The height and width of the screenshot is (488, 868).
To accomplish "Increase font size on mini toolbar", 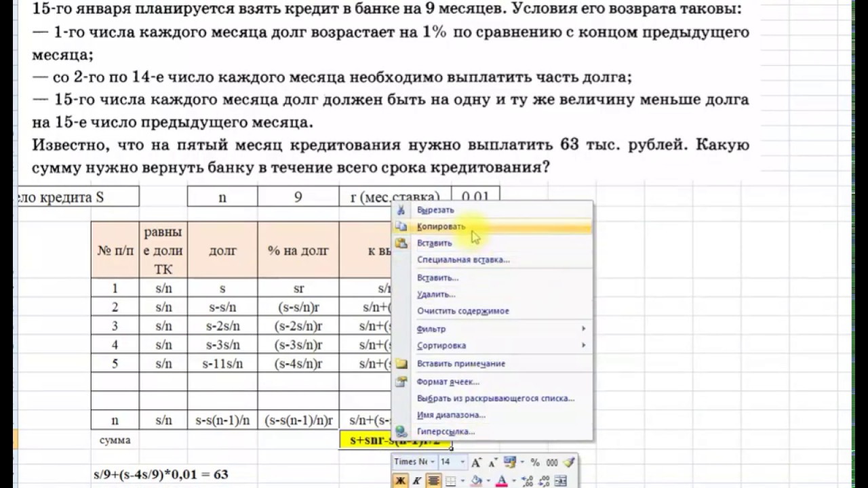I will pyautogui.click(x=476, y=462).
